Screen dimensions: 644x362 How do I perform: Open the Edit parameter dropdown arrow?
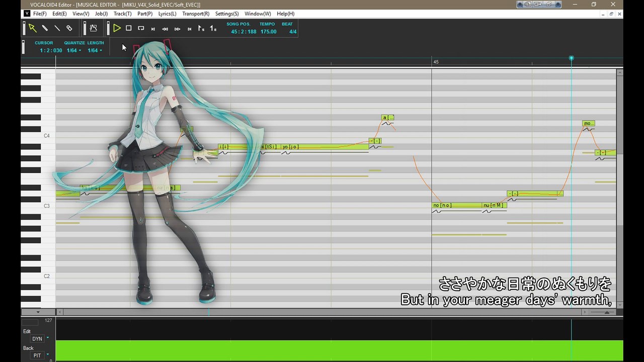(x=48, y=338)
